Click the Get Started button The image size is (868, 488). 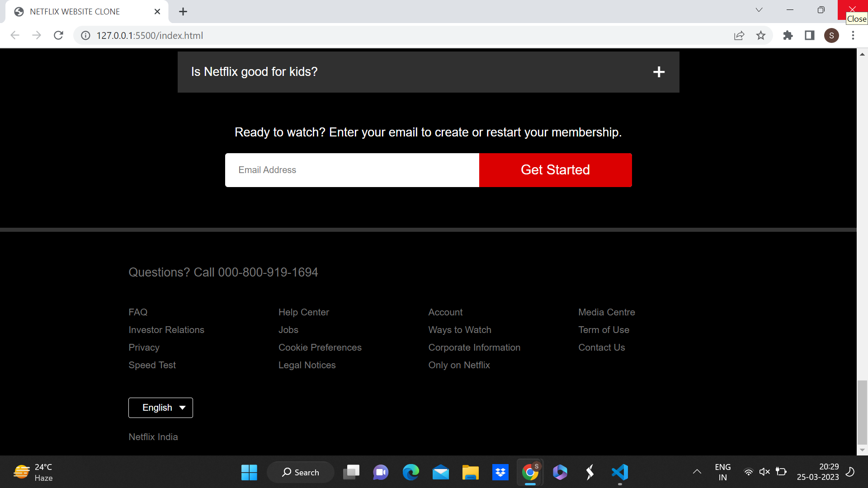tap(555, 170)
